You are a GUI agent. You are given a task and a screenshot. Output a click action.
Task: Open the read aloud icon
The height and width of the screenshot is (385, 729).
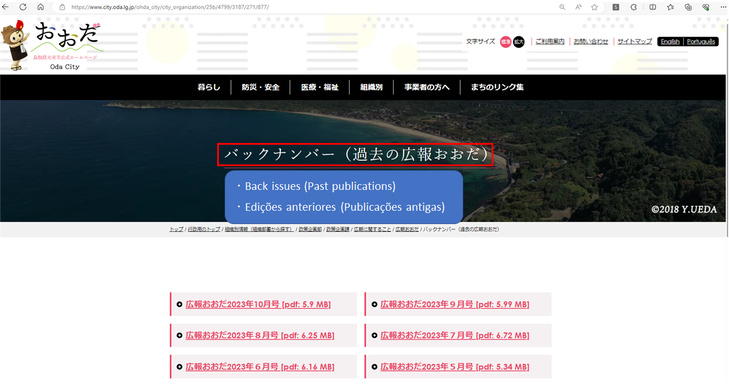point(578,7)
